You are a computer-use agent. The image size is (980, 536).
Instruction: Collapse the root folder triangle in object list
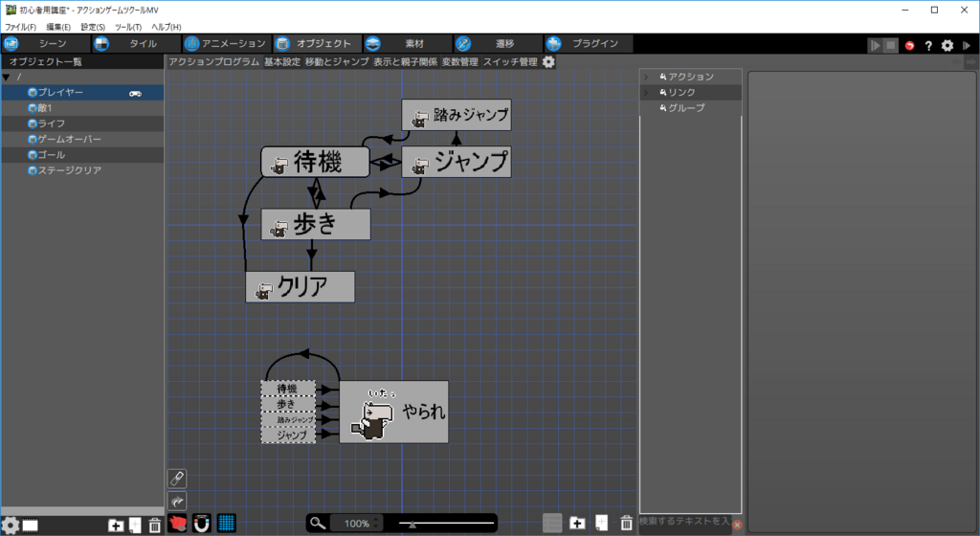(x=7, y=77)
